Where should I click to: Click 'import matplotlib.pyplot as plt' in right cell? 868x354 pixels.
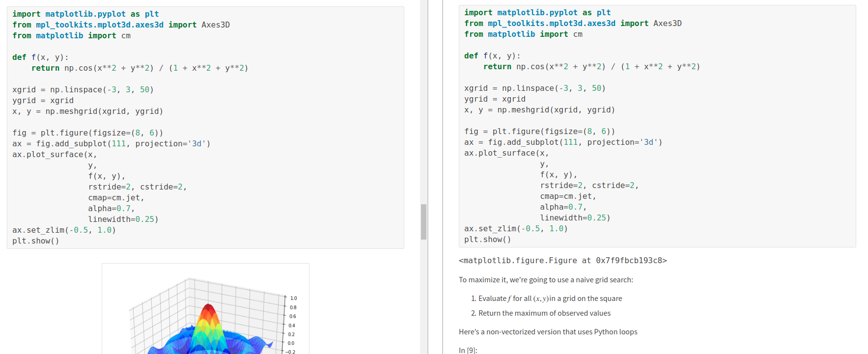(537, 13)
